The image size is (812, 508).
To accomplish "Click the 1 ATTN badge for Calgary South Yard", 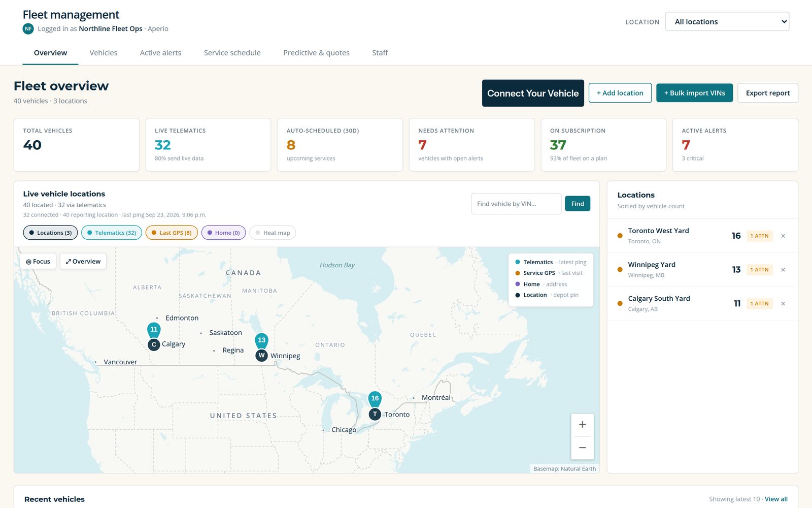I will (x=760, y=304).
